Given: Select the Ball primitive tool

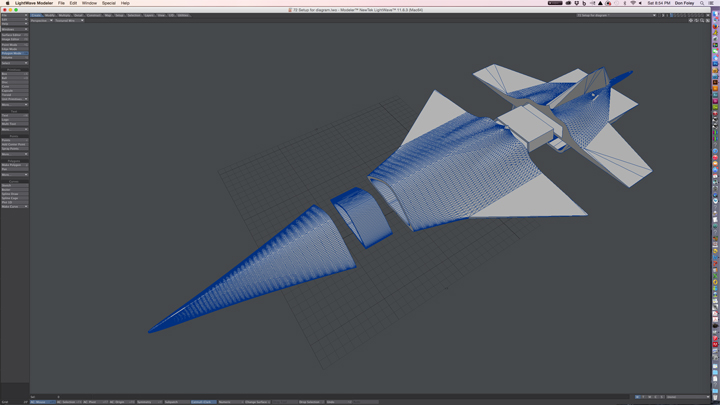Looking at the screenshot, I should point(14,78).
